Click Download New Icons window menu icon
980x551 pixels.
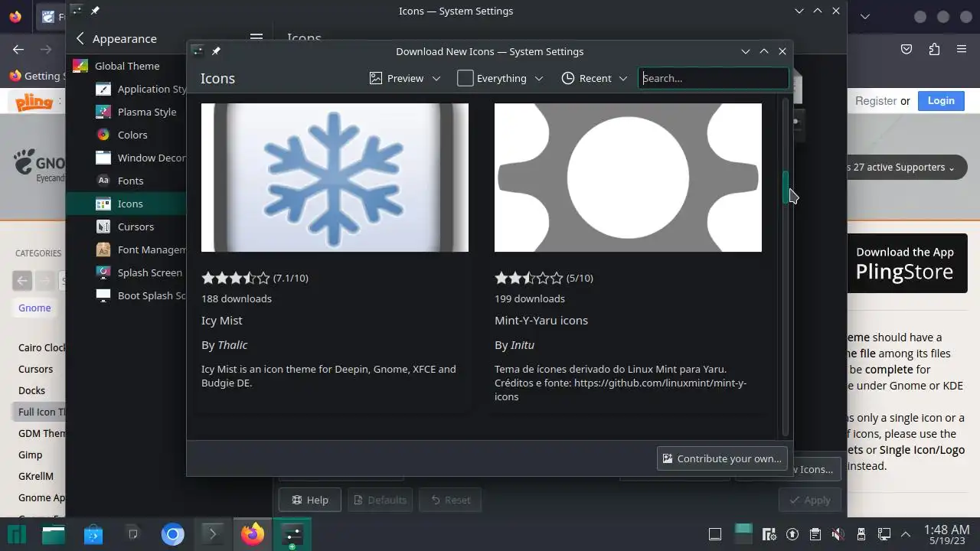pyautogui.click(x=198, y=51)
